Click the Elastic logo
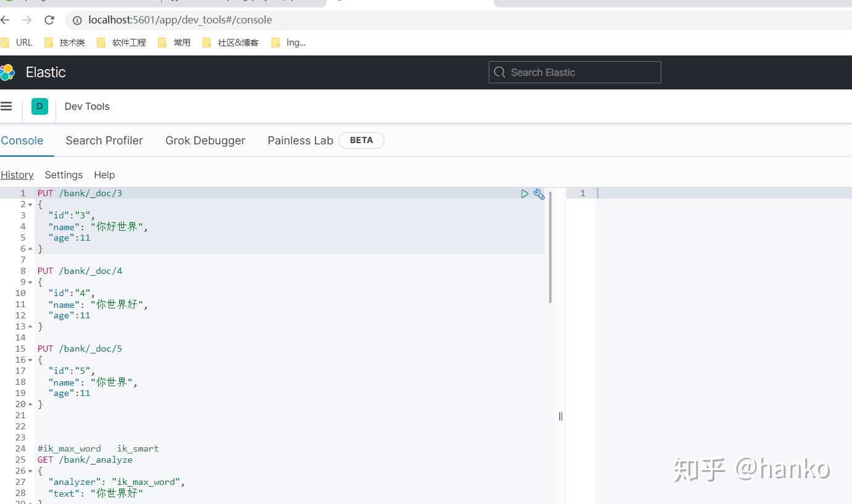Image resolution: width=852 pixels, height=504 pixels. click(8, 72)
